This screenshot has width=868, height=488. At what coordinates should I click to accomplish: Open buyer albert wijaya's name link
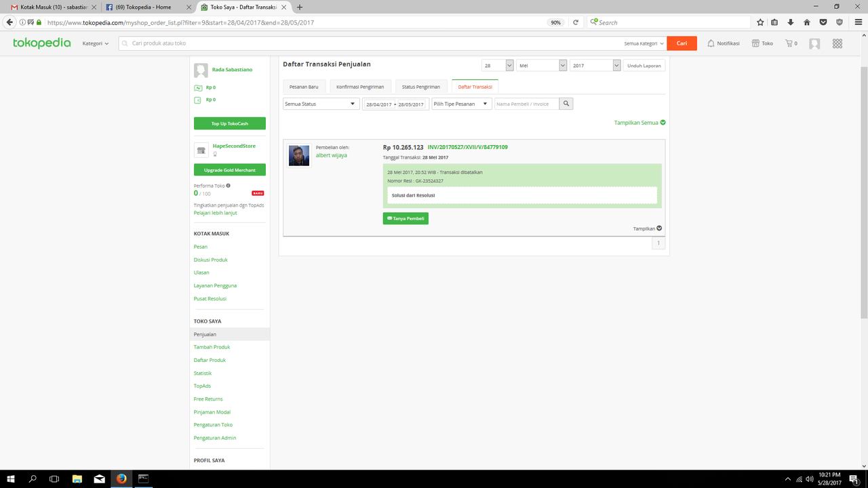[332, 155]
